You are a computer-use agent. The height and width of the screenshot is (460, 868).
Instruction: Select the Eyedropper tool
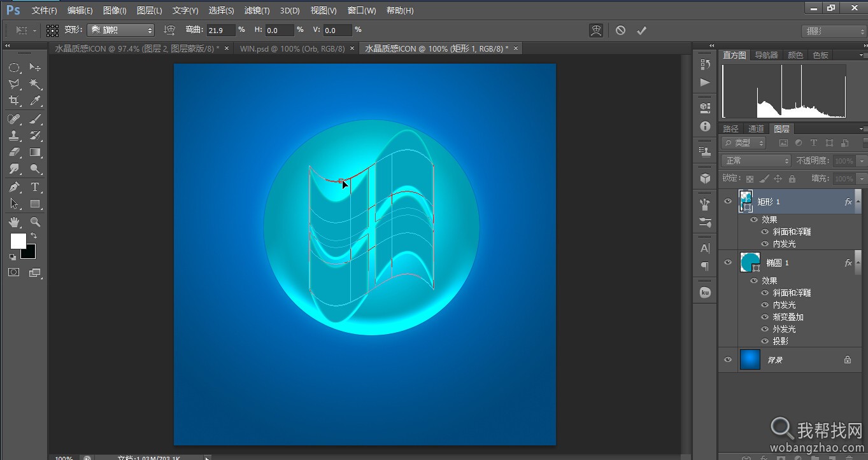(35, 101)
